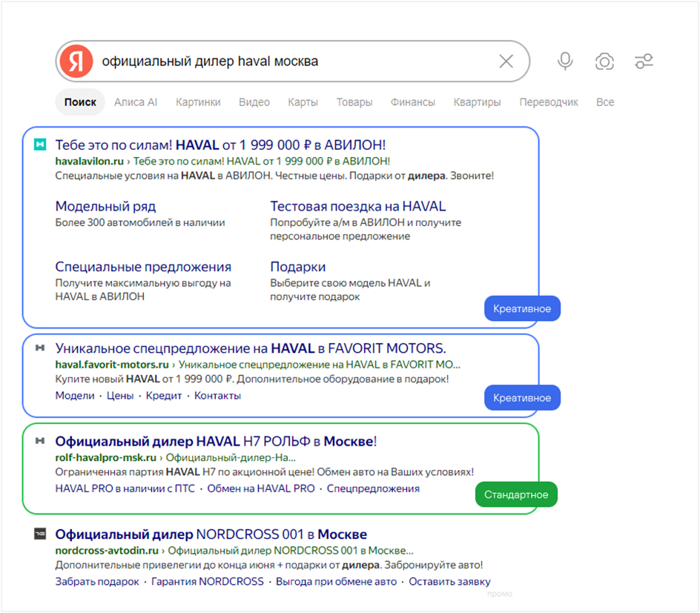Open the Контакты quick link

coord(217,395)
